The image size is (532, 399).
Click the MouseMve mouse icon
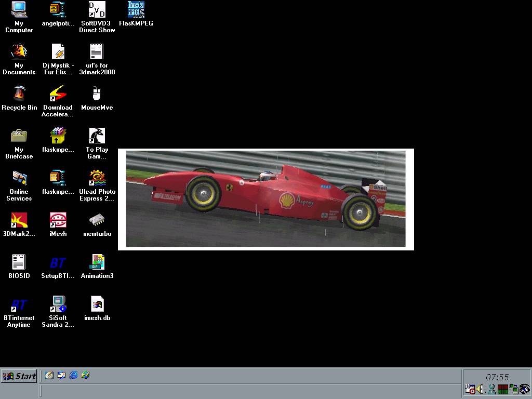[x=97, y=94]
